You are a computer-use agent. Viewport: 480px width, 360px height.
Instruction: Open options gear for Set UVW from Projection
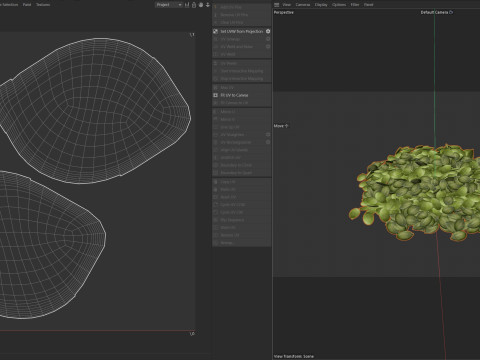tap(268, 31)
